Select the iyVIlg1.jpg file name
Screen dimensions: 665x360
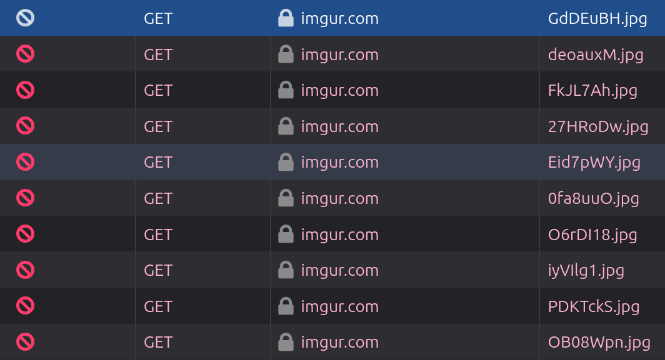(x=586, y=271)
